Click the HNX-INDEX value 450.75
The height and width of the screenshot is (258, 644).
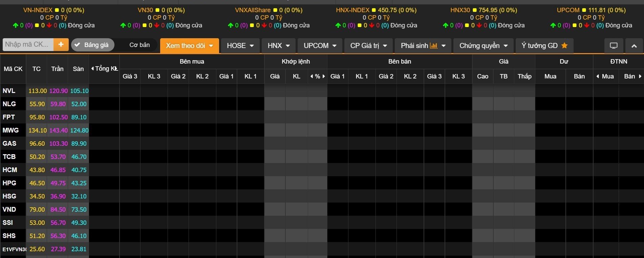pos(387,10)
